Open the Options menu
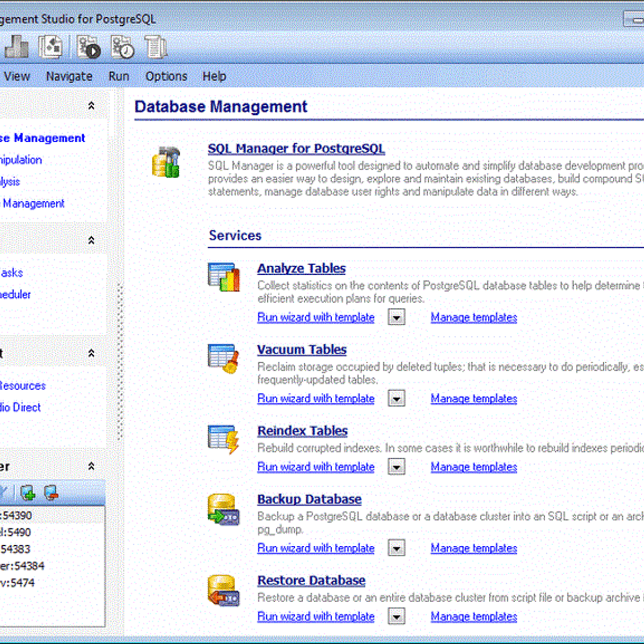Image resolution: width=644 pixels, height=644 pixels. (166, 76)
